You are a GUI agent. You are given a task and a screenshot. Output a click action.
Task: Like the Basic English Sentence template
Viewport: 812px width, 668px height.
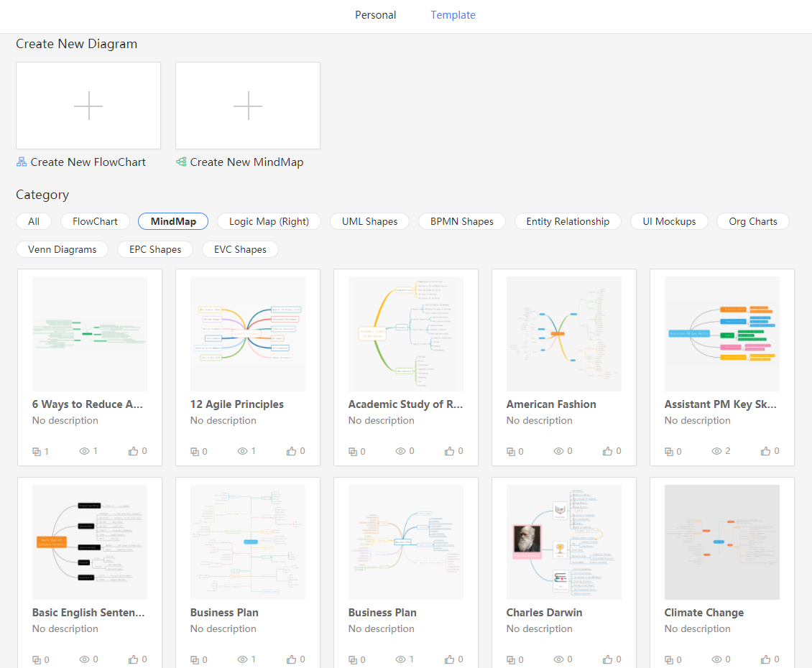pos(133,659)
